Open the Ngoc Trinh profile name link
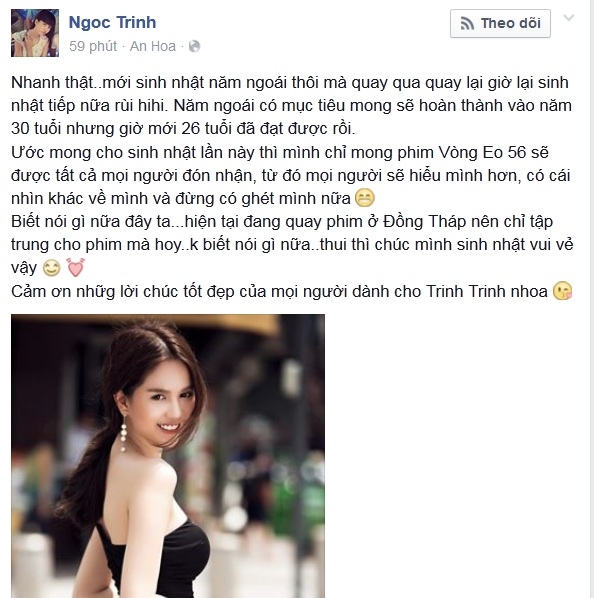594x598 pixels. coord(112,23)
